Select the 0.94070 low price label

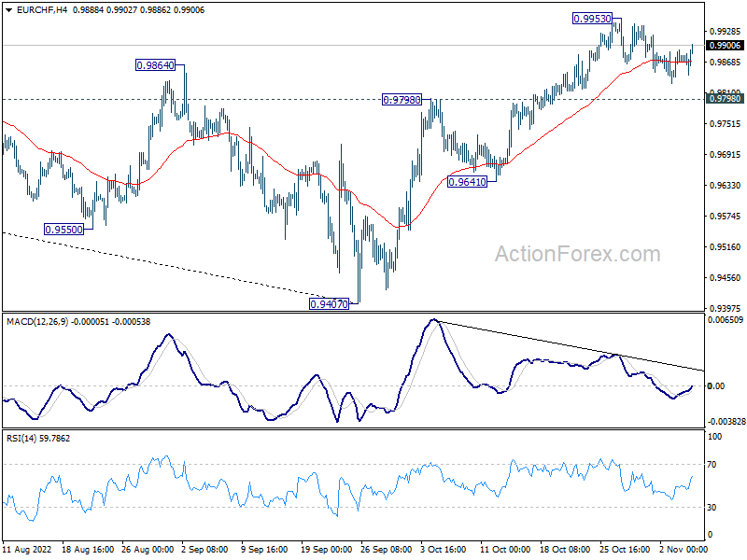[x=330, y=304]
